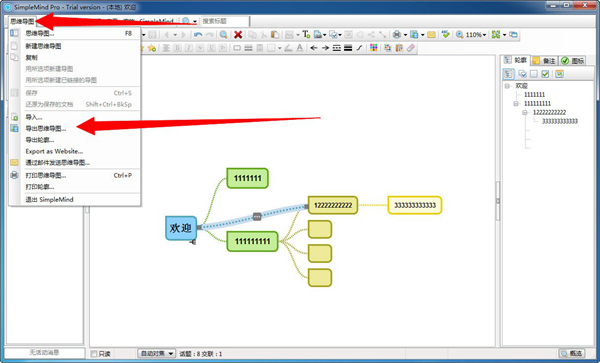Viewport: 600px width, 363px height.
Task: Click the export toolbar icon next to printer
Action: (414, 35)
